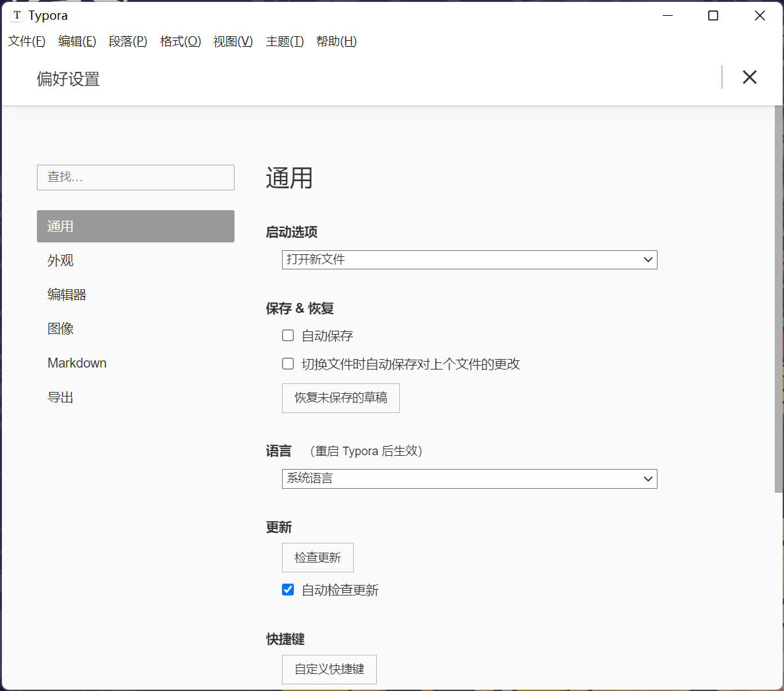Click 自定义快捷键 button
Screen dimensions: 784x691
[329, 669]
